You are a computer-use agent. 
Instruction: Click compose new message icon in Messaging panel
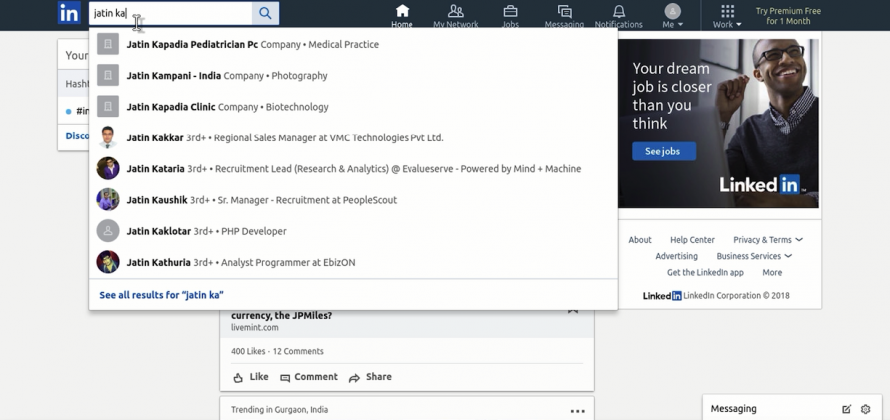coord(846,409)
